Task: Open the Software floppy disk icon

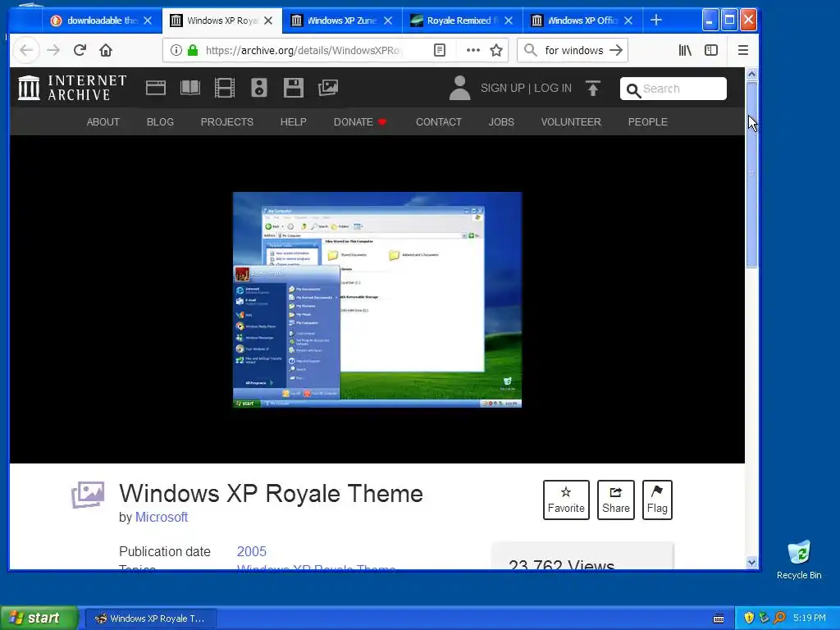Action: click(293, 88)
